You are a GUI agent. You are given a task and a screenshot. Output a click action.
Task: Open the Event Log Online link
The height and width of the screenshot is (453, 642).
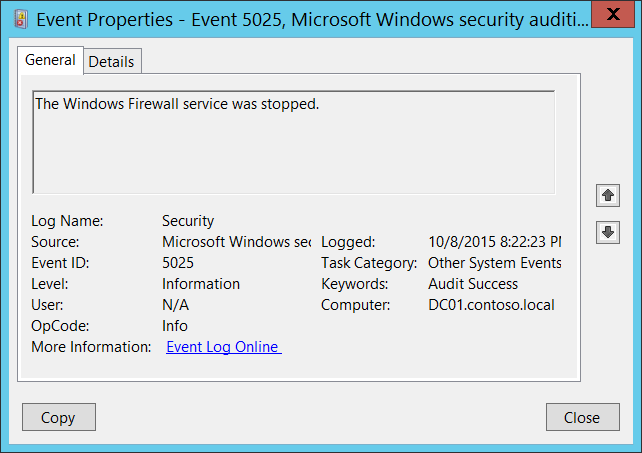pos(223,347)
